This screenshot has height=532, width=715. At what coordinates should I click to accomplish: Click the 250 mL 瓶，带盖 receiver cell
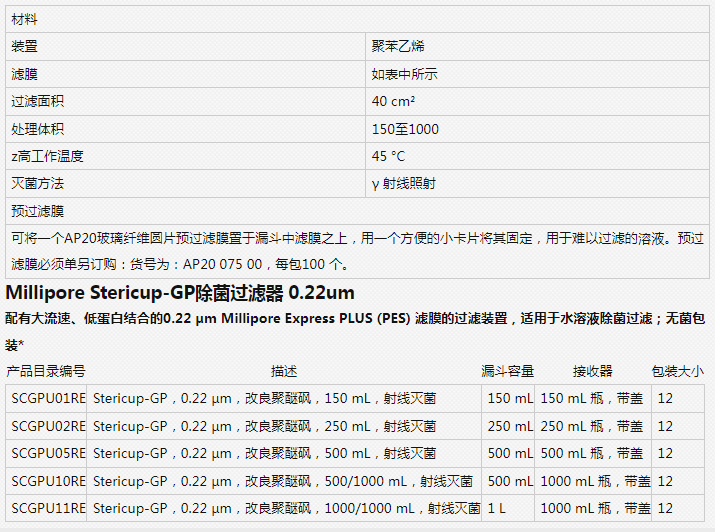pos(593,426)
